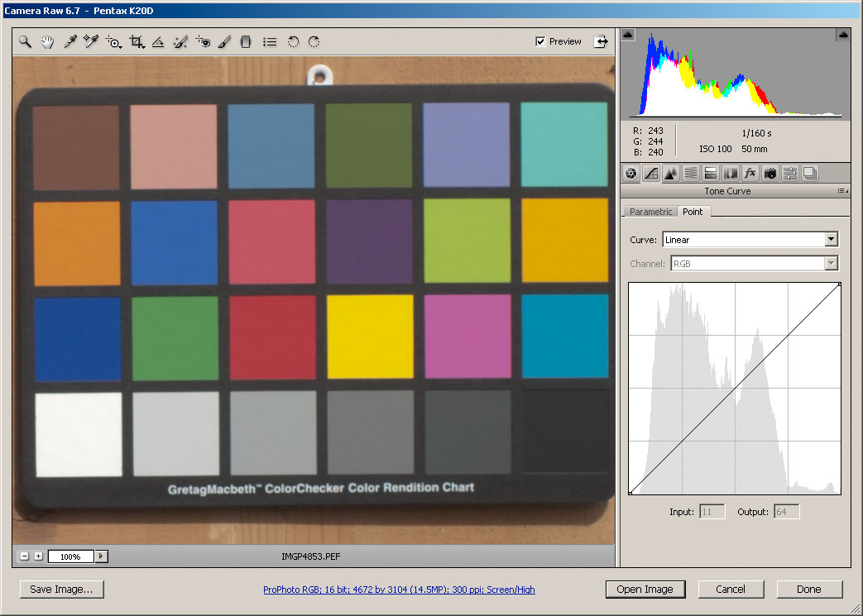This screenshot has height=616, width=863.
Task: Select the Crop tool
Action: [137, 42]
